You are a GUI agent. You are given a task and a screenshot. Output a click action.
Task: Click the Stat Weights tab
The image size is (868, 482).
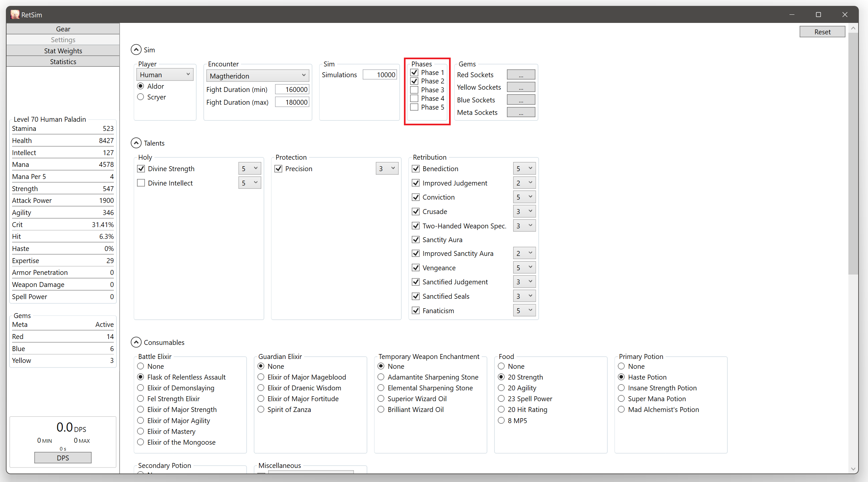[x=62, y=50]
